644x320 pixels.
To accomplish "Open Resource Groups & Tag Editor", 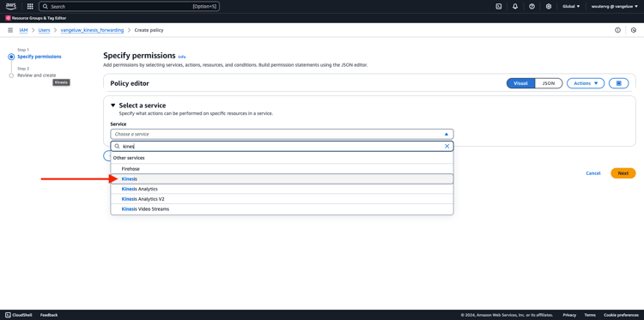I will pos(36,18).
